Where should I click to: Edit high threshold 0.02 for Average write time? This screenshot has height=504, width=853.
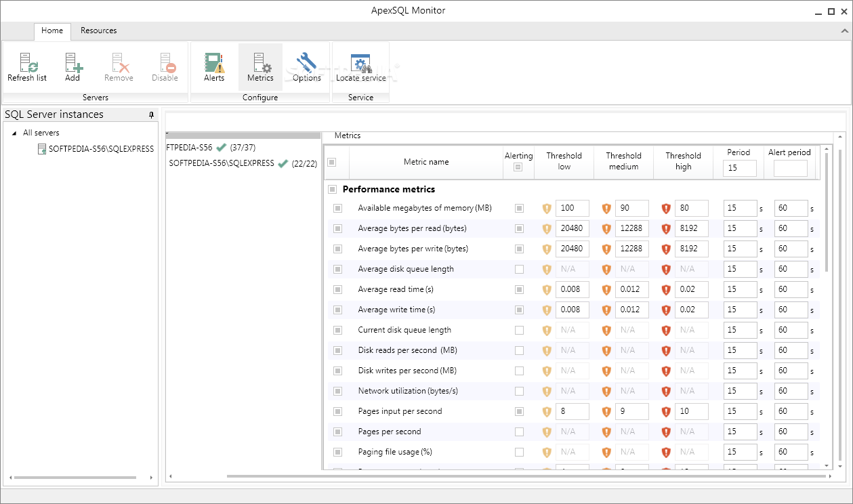click(692, 310)
